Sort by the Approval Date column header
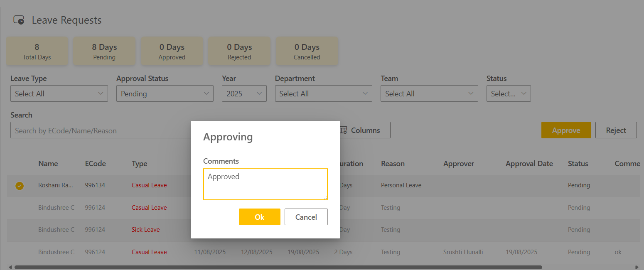Image resolution: width=644 pixels, height=270 pixels. [x=529, y=164]
